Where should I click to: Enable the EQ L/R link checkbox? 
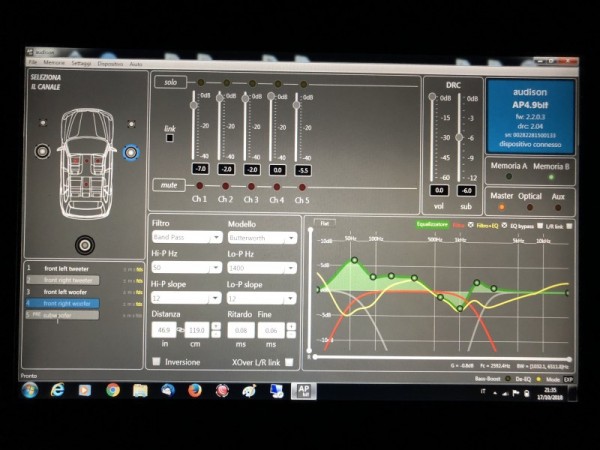(x=569, y=226)
